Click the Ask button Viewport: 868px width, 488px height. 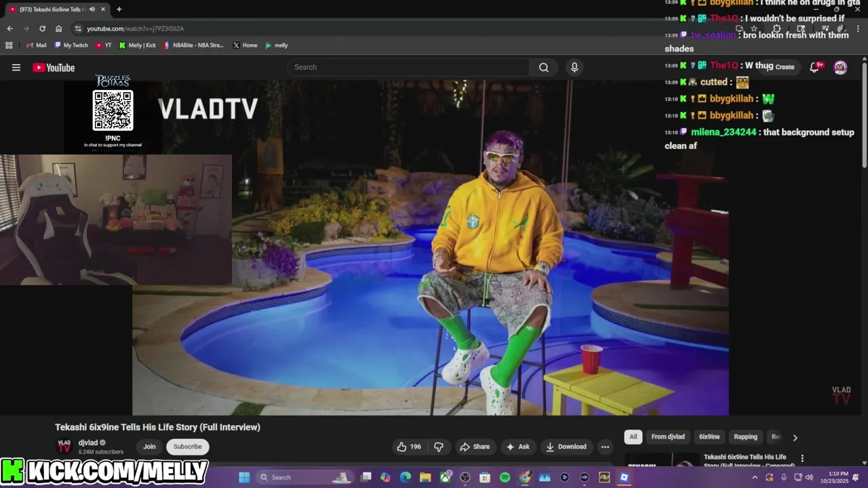coord(517,447)
